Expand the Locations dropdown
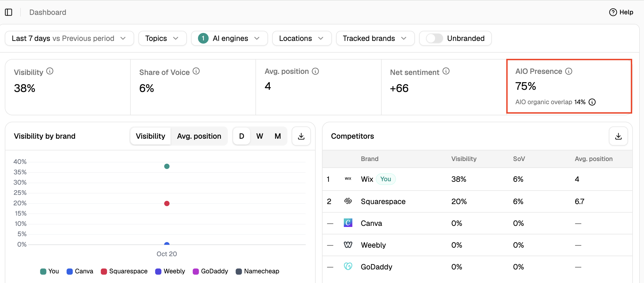 pos(302,38)
